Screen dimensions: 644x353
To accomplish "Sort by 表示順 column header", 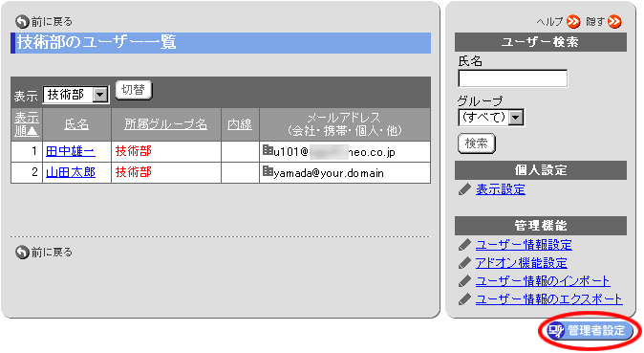I will 27,124.
